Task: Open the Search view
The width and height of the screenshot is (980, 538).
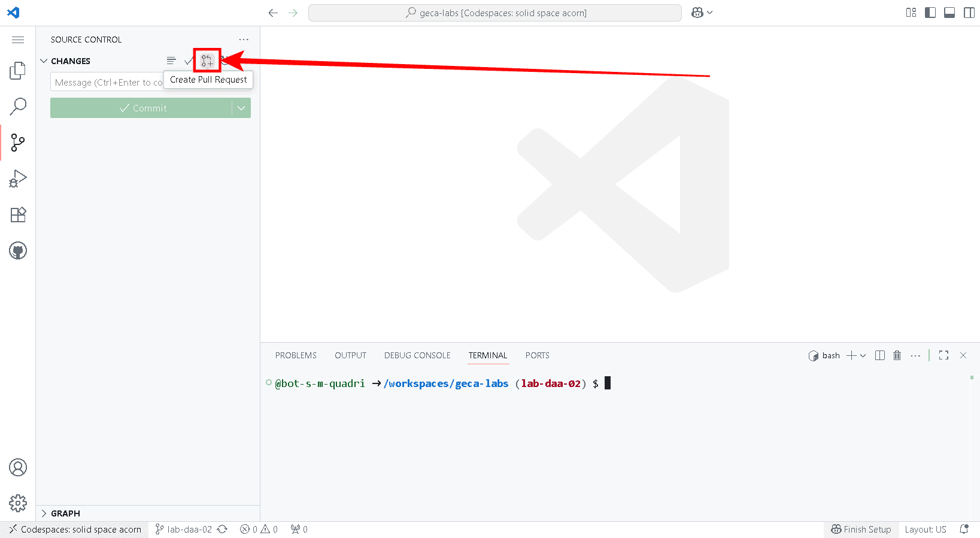Action: [x=18, y=107]
